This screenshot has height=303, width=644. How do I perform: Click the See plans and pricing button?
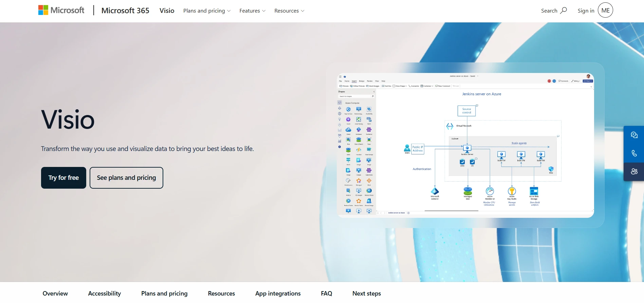click(126, 178)
